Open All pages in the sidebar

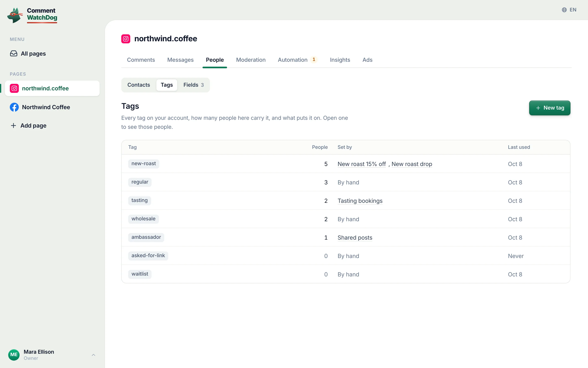point(52,54)
